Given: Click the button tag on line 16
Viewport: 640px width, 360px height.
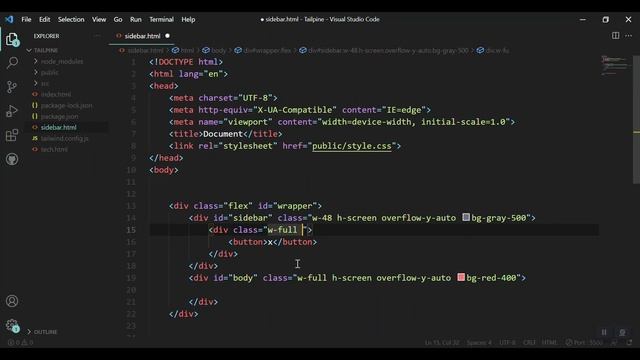Looking at the screenshot, I should pos(248,242).
